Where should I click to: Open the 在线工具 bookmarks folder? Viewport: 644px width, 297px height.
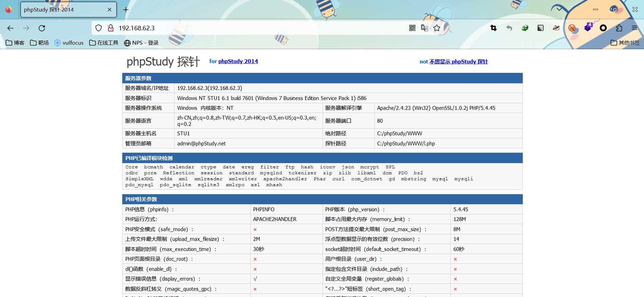coord(104,43)
